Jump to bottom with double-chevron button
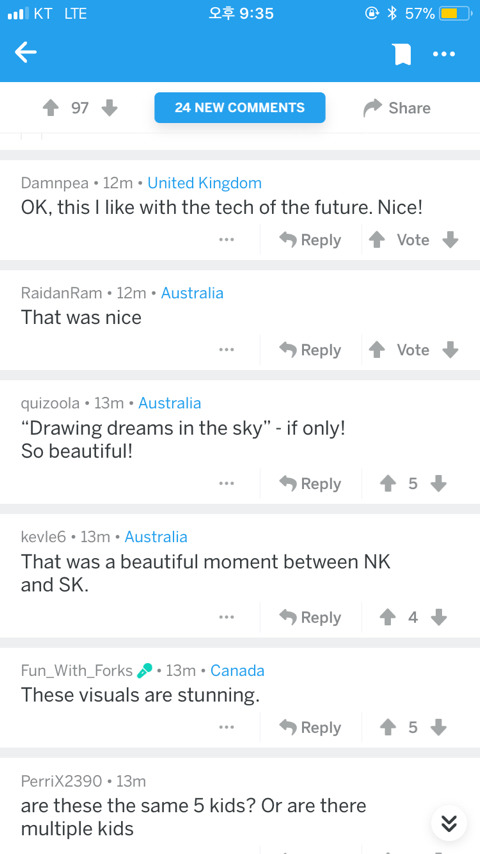This screenshot has height=854, width=480. [449, 824]
